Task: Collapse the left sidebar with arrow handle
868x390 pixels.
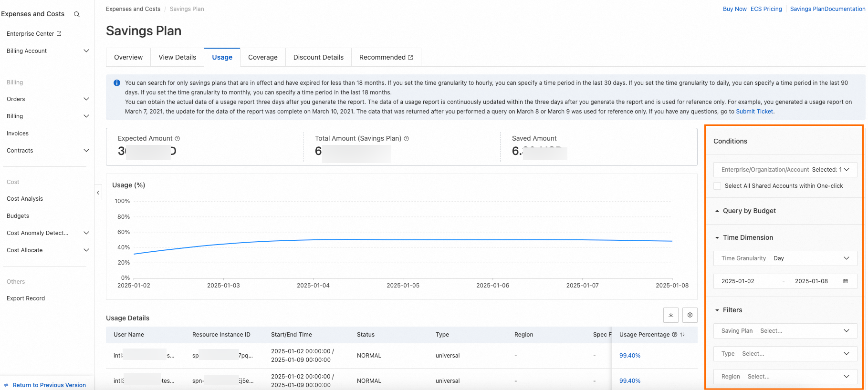Action: 98,192
